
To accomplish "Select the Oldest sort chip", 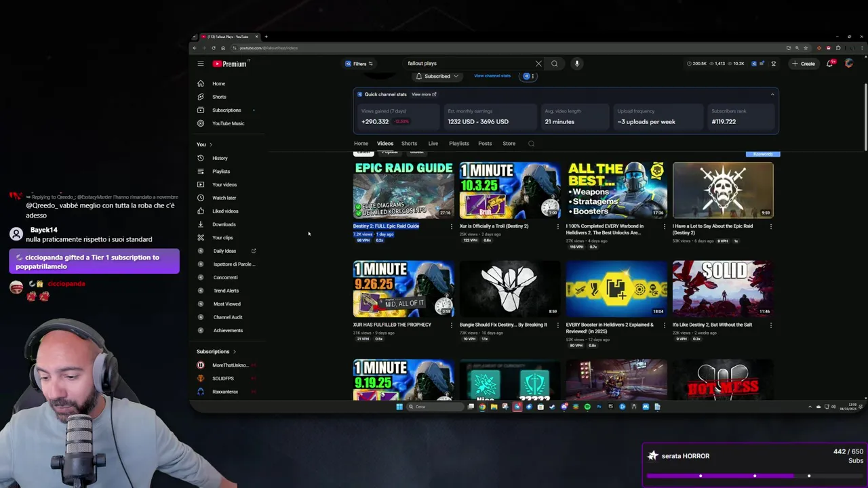I will click(416, 152).
